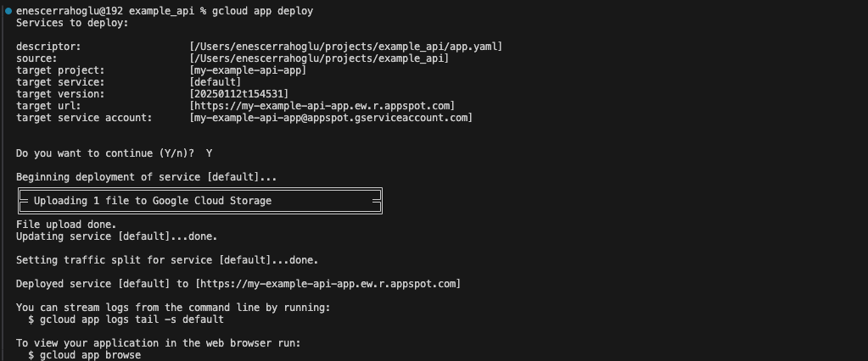Click the target url appspot link
The height and width of the screenshot is (361, 868).
322,106
